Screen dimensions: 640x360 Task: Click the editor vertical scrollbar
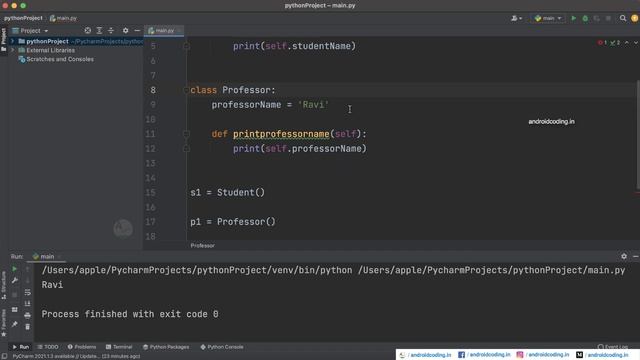point(637,135)
